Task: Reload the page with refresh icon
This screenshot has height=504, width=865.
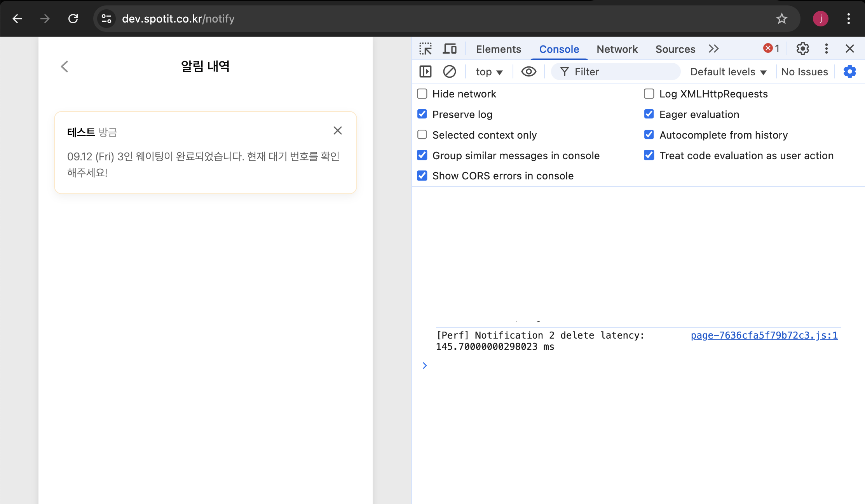Action: click(x=73, y=19)
